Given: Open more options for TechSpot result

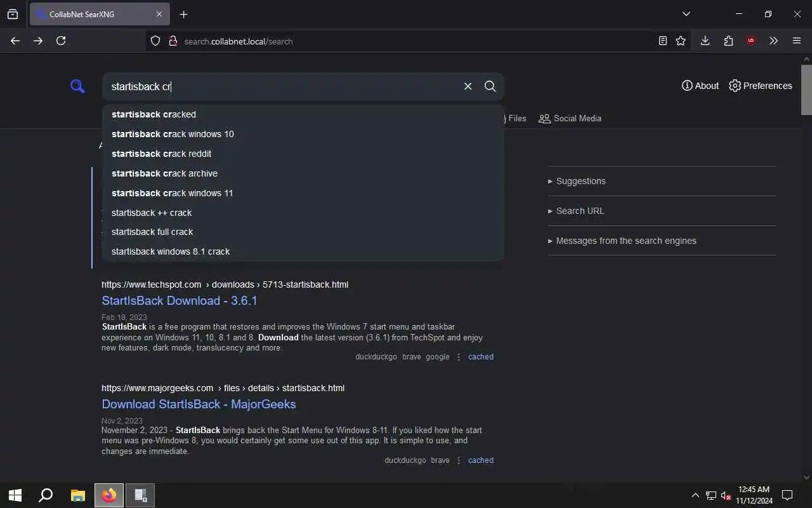Looking at the screenshot, I should click(459, 357).
